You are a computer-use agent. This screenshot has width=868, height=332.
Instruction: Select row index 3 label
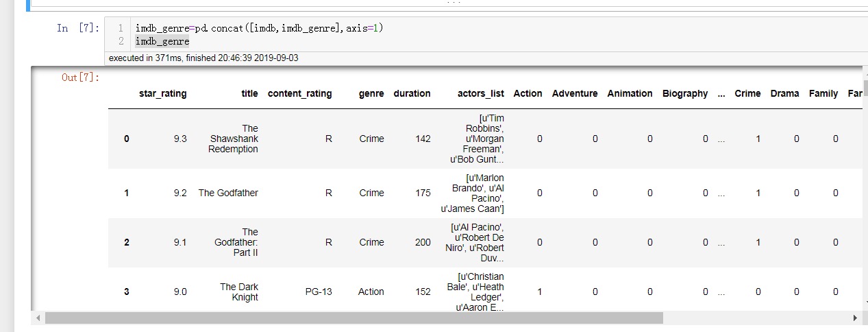(x=126, y=292)
